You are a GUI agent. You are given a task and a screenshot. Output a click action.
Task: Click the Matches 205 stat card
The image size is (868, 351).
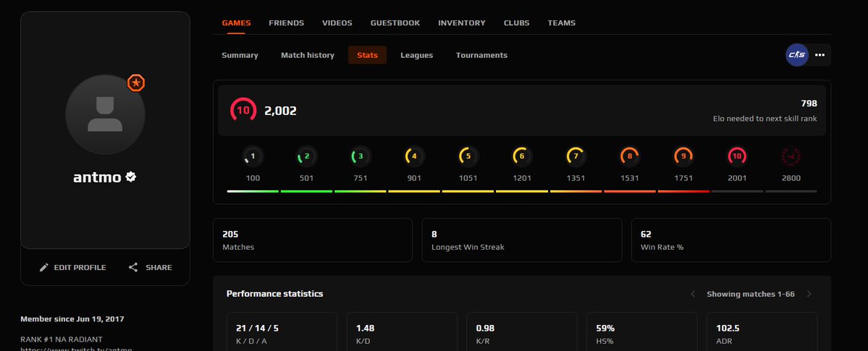(313, 240)
